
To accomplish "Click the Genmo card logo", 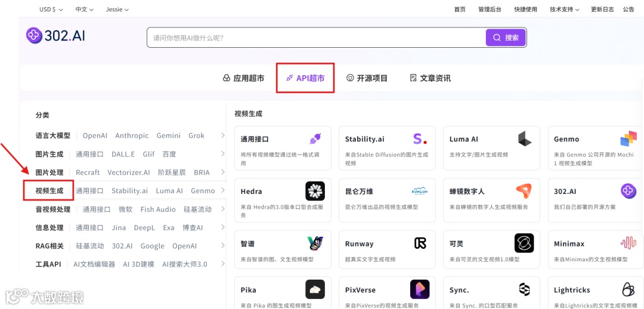I will pyautogui.click(x=628, y=139).
